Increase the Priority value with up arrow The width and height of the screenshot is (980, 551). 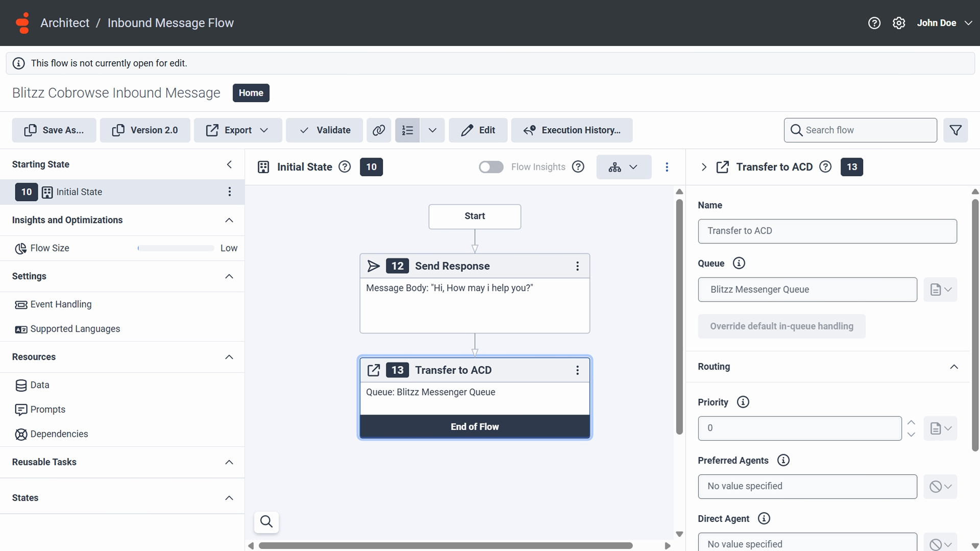point(911,422)
